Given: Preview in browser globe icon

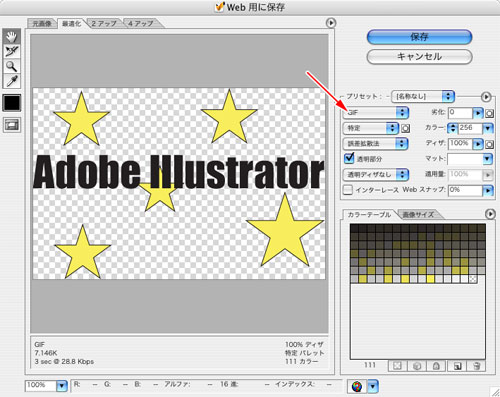Looking at the screenshot, I should coord(357,386).
